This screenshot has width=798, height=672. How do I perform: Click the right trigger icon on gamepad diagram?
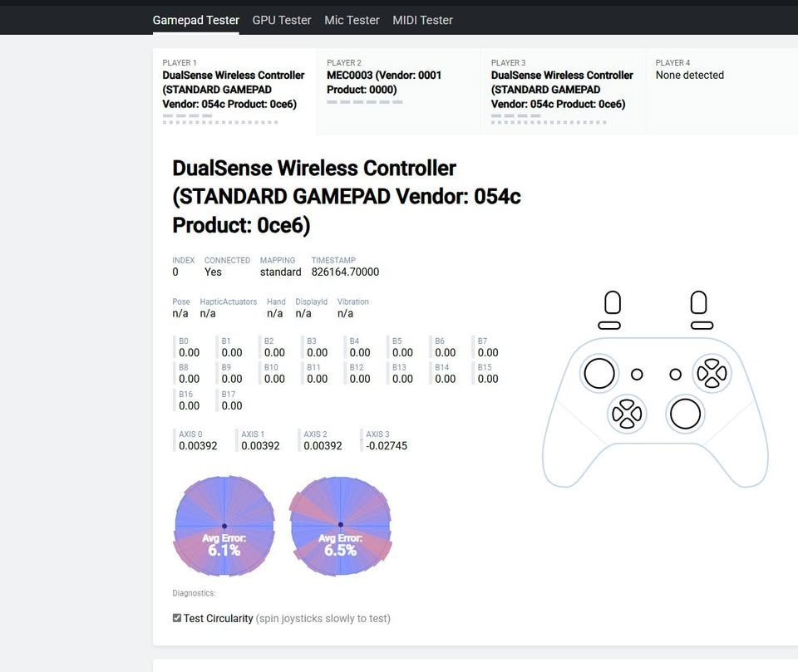698,302
